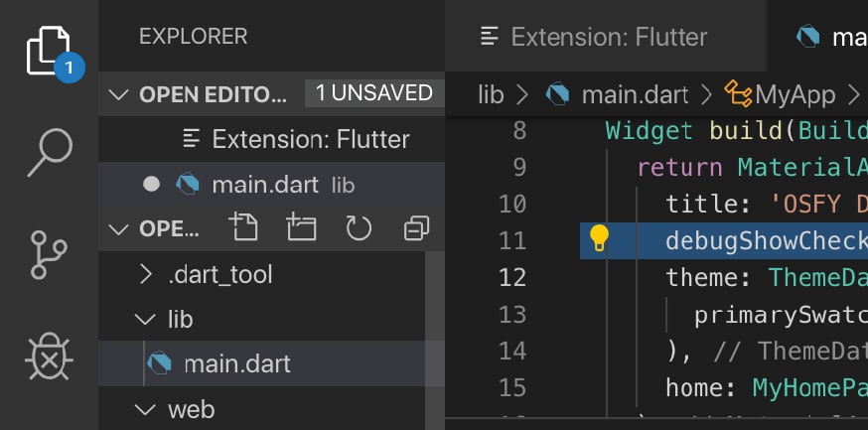Image resolution: width=868 pixels, height=430 pixels.
Task: Open the Debug view icon
Action: click(49, 355)
